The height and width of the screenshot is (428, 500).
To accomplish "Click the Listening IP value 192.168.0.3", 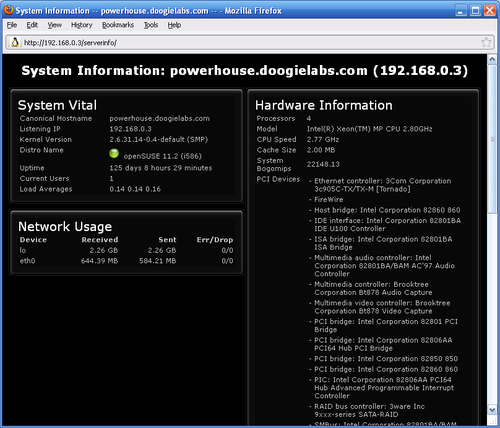I will point(130,129).
